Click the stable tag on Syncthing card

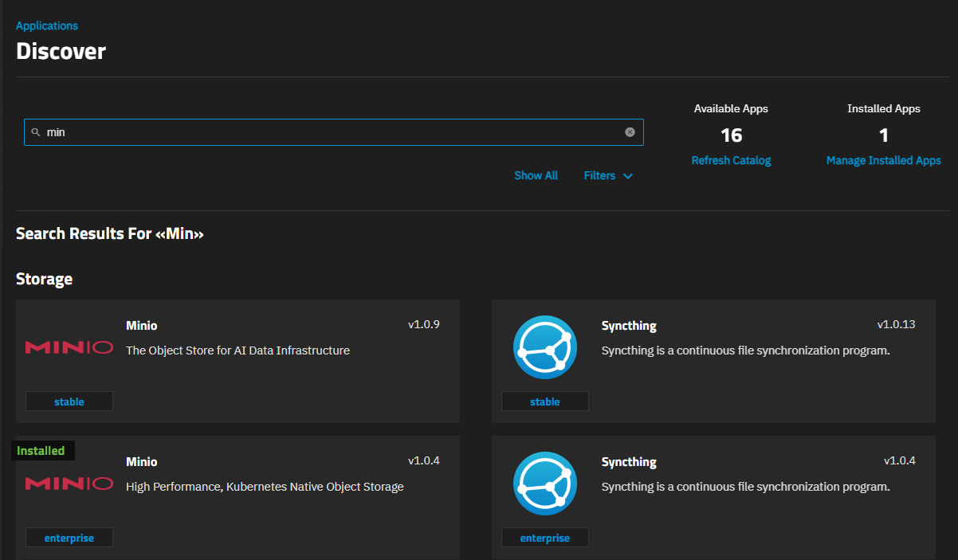tap(545, 401)
